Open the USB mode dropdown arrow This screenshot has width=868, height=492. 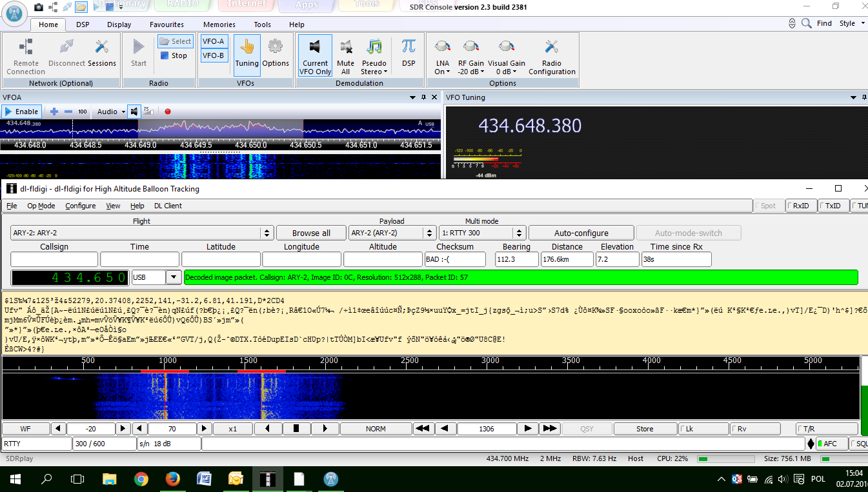(x=173, y=277)
